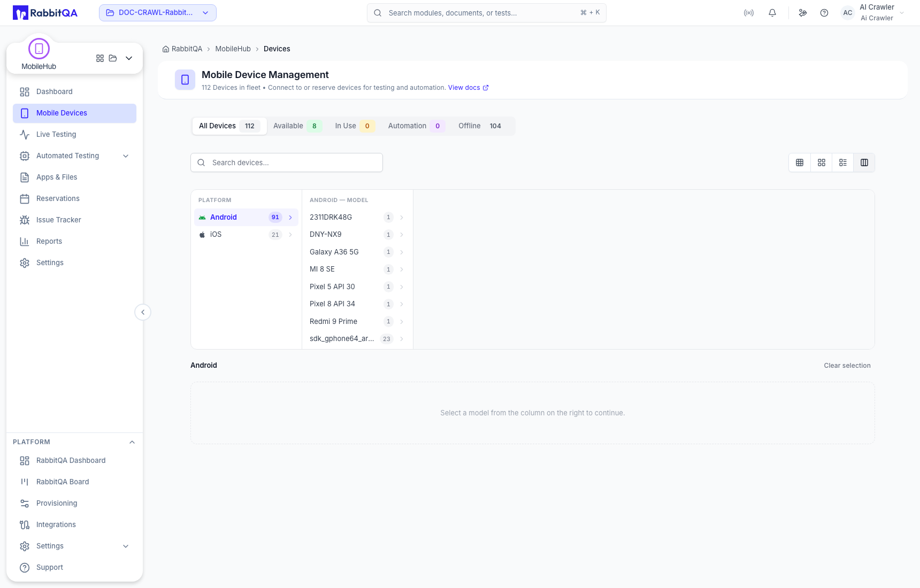The height and width of the screenshot is (588, 920).
Task: Click the RabbitQA logo icon
Action: (20, 13)
